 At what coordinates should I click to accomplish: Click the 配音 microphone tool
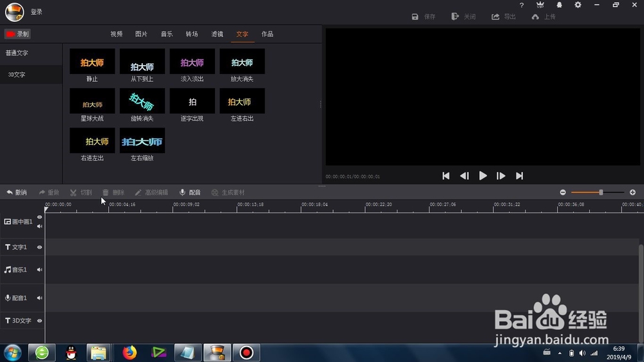190,193
